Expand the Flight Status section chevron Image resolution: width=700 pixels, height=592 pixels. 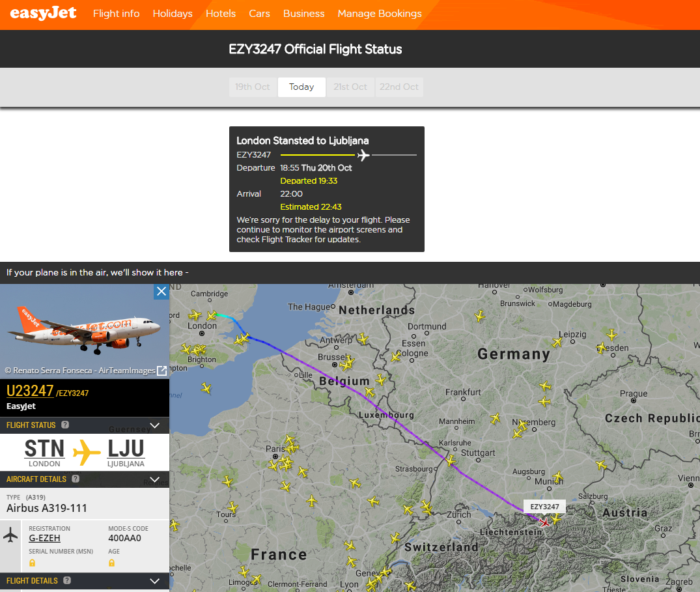[155, 425]
